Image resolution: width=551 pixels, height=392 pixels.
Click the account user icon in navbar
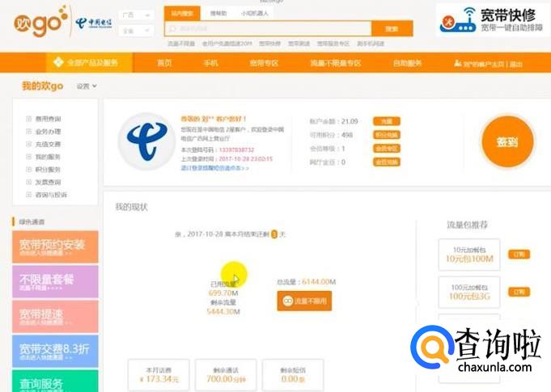tap(457, 64)
